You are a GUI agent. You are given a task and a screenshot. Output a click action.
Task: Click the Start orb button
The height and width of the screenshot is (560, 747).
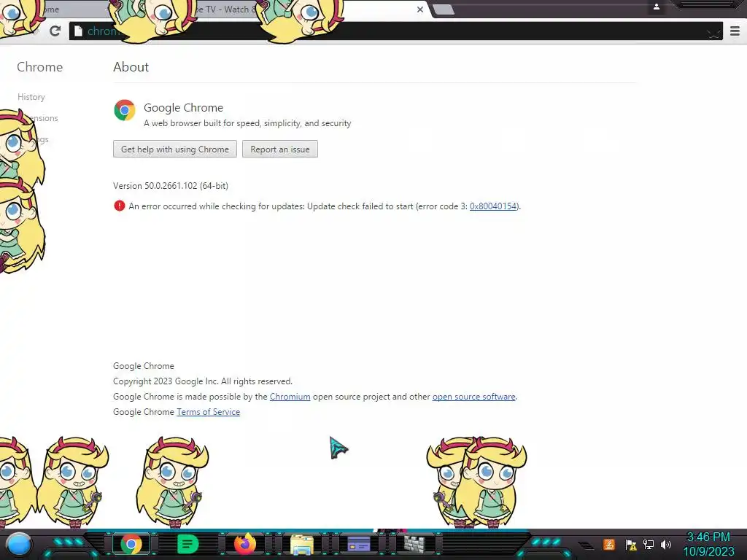pos(19,544)
